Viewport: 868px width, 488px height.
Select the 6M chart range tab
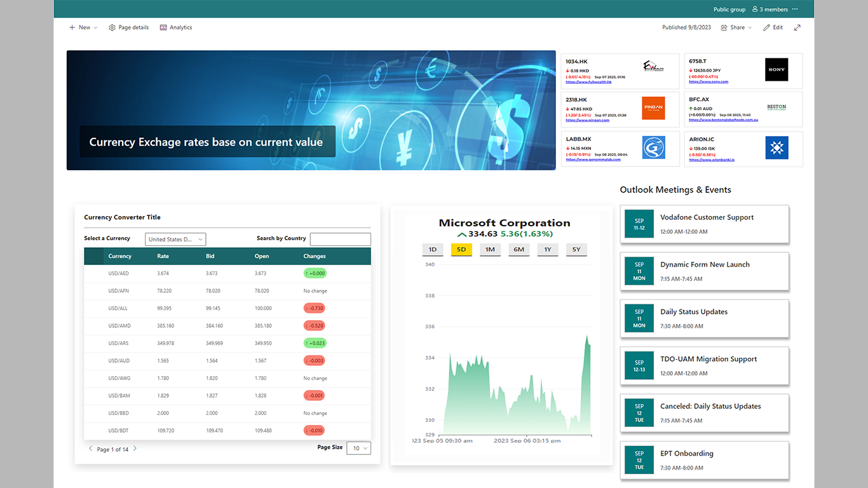519,250
